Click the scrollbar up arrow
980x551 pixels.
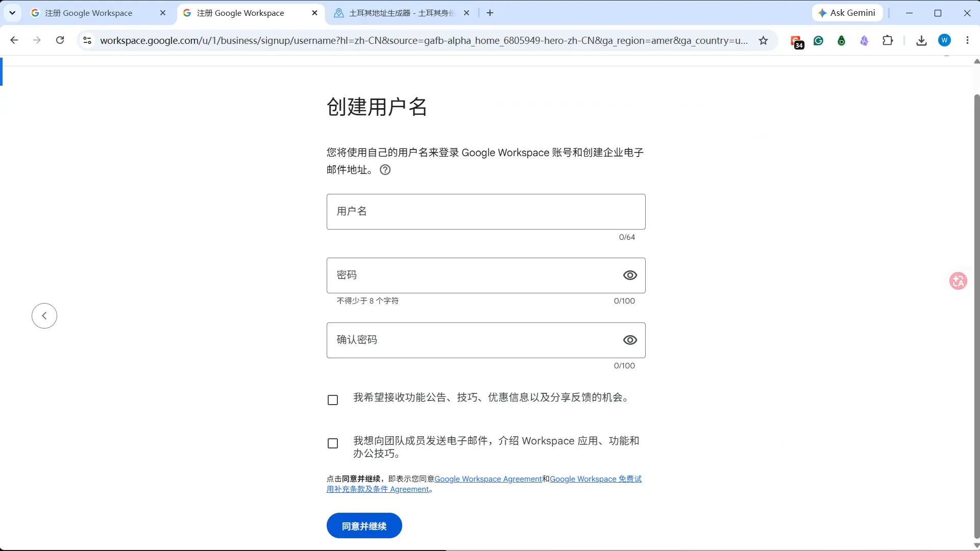click(976, 61)
